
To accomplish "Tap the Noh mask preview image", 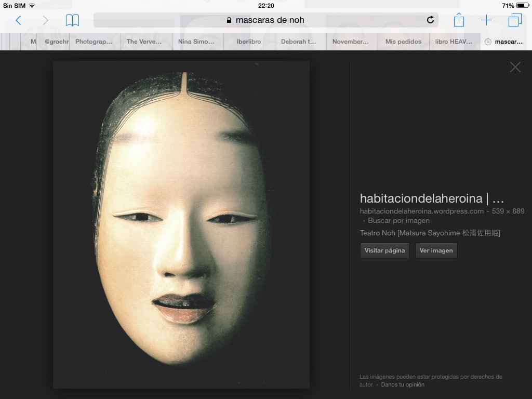I will point(181,224).
